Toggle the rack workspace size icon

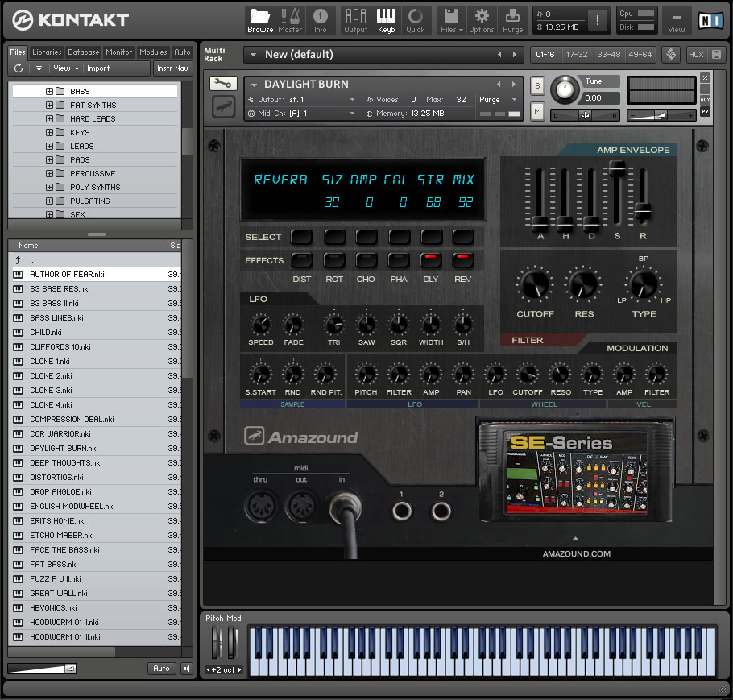671,55
